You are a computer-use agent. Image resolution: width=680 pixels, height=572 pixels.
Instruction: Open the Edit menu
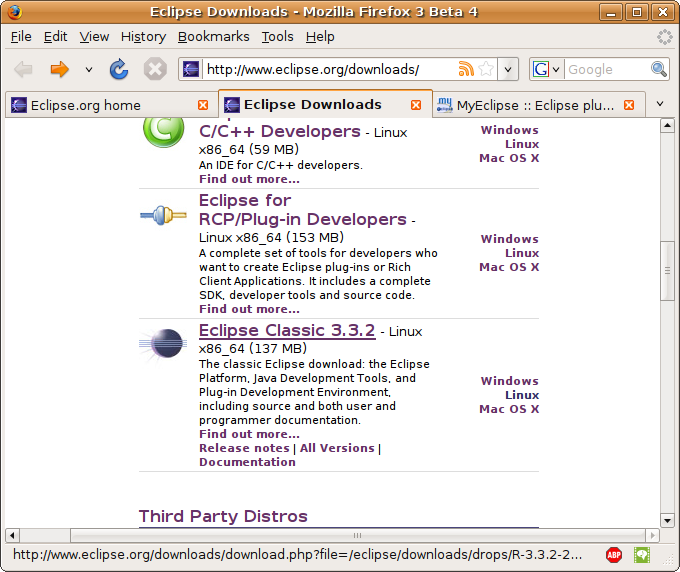(55, 37)
